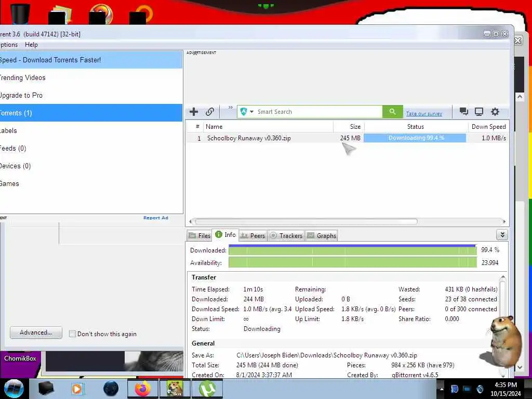532x399 pixels.
Task: Collapse the detail pane double-arrow button
Action: (x=502, y=235)
